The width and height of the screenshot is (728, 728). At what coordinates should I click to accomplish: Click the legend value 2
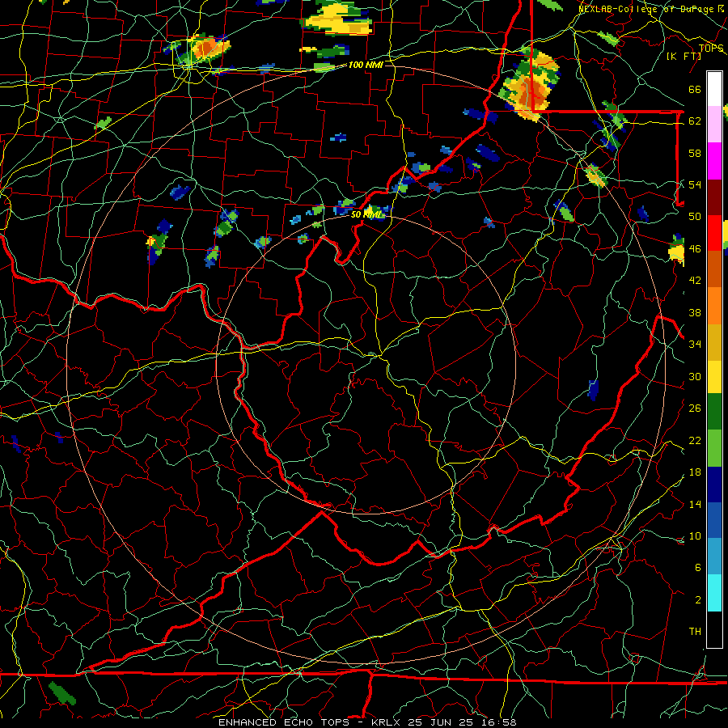pyautogui.click(x=697, y=600)
